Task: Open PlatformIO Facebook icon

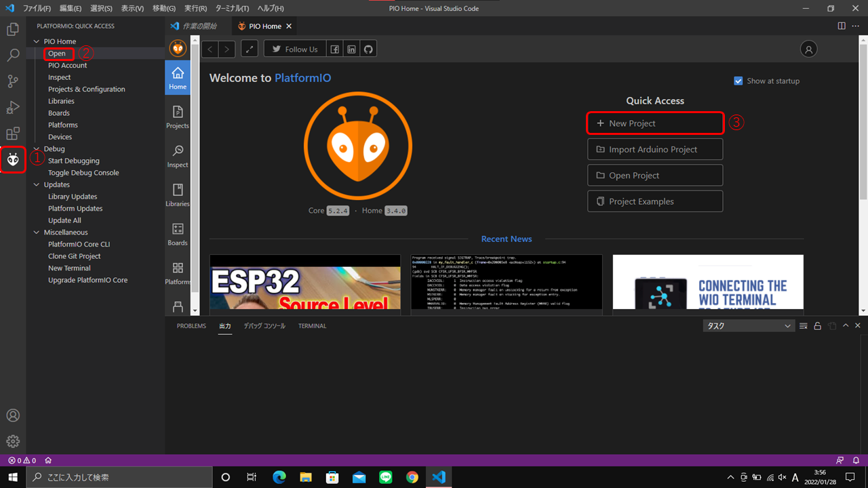Action: pos(335,49)
